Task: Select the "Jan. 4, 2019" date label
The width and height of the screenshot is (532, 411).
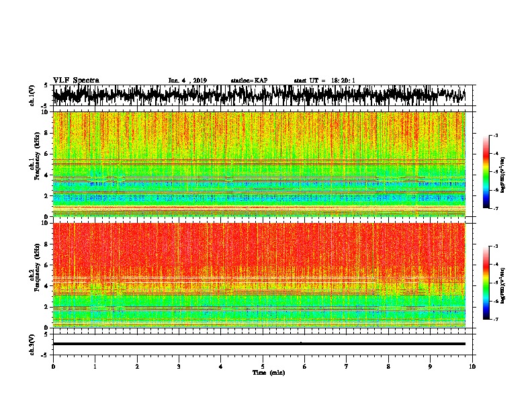Action: (x=187, y=81)
